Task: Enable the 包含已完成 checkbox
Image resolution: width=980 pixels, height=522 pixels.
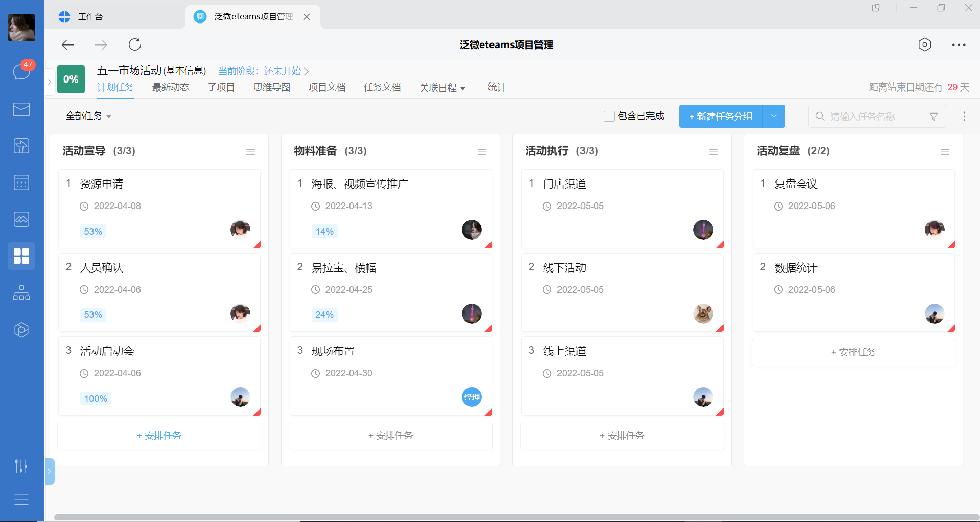Action: pyautogui.click(x=609, y=116)
